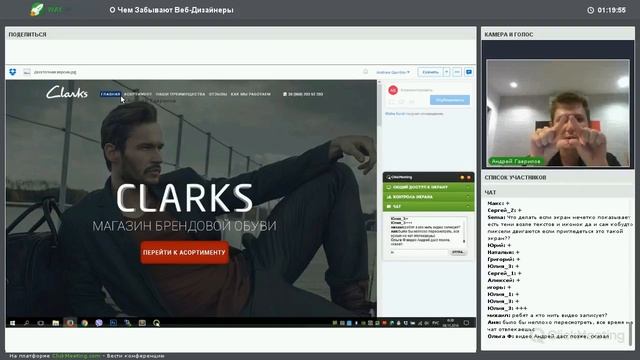Click the Dropbox preview vertical scrollbar
640x360 pixels.
379,106
